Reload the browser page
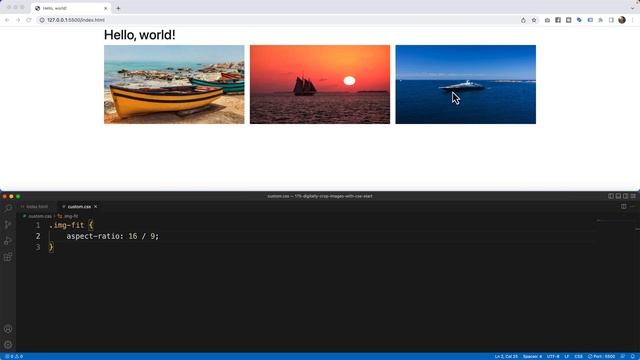This screenshot has width=640, height=360. tap(29, 20)
